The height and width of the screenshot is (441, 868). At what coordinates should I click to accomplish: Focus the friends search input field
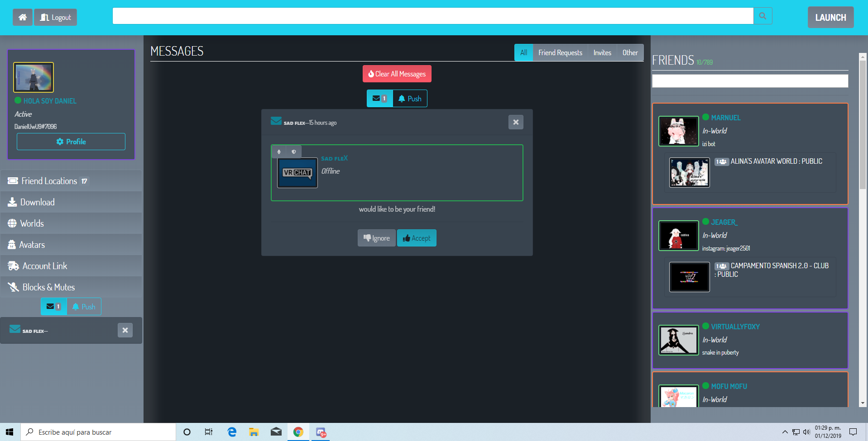pos(750,81)
